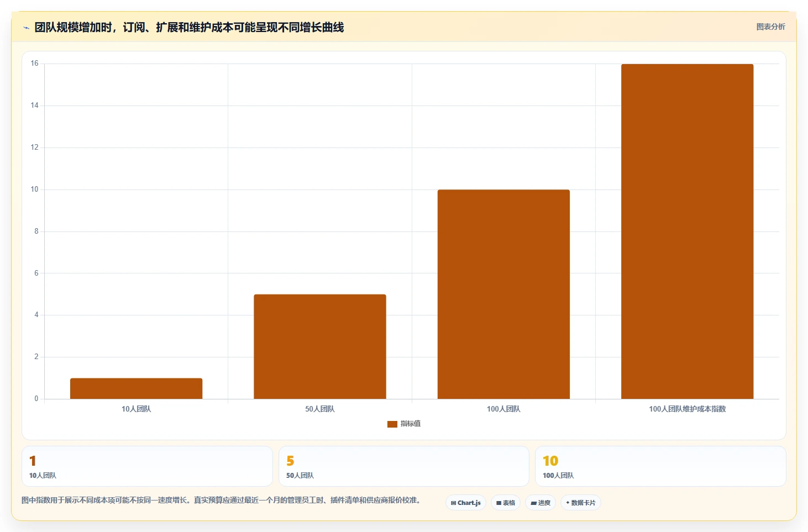Image resolution: width=808 pixels, height=532 pixels.
Task: Open the stat card showing 5 for 50人团队
Action: coord(404,466)
